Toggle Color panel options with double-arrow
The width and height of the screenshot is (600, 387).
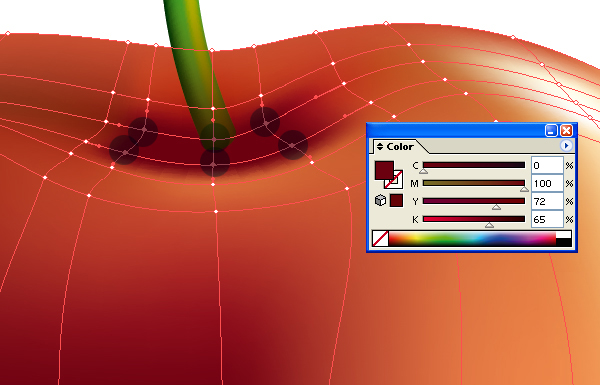point(380,147)
